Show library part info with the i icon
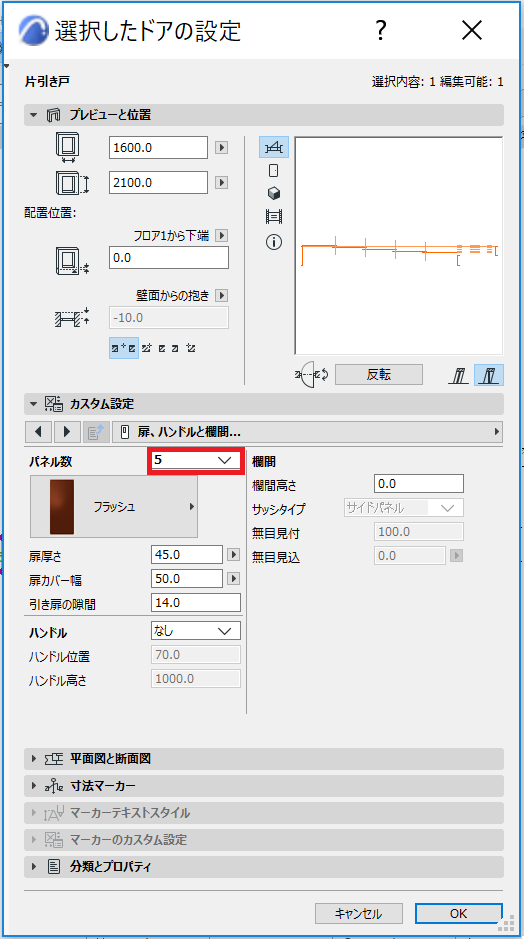The height and width of the screenshot is (939, 528). [274, 242]
